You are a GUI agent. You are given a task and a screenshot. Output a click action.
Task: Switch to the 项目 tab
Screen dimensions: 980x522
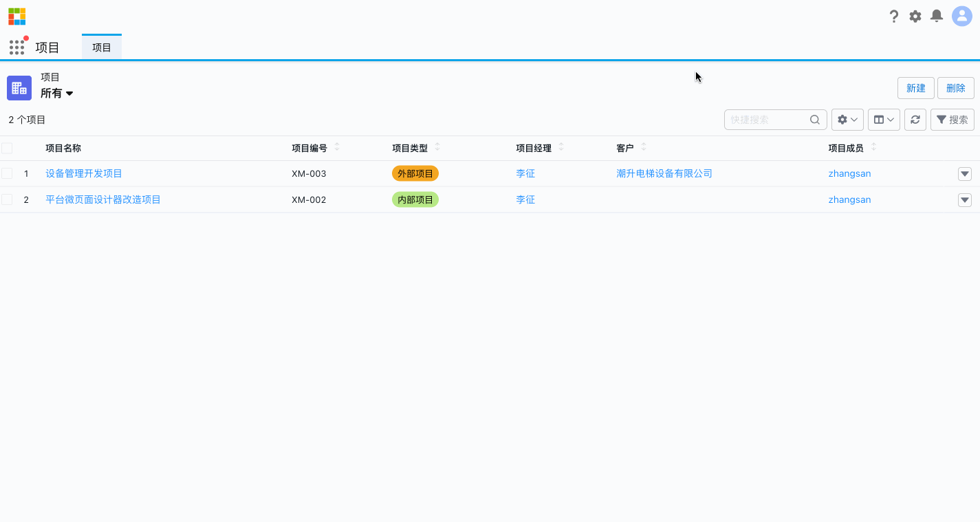(101, 47)
